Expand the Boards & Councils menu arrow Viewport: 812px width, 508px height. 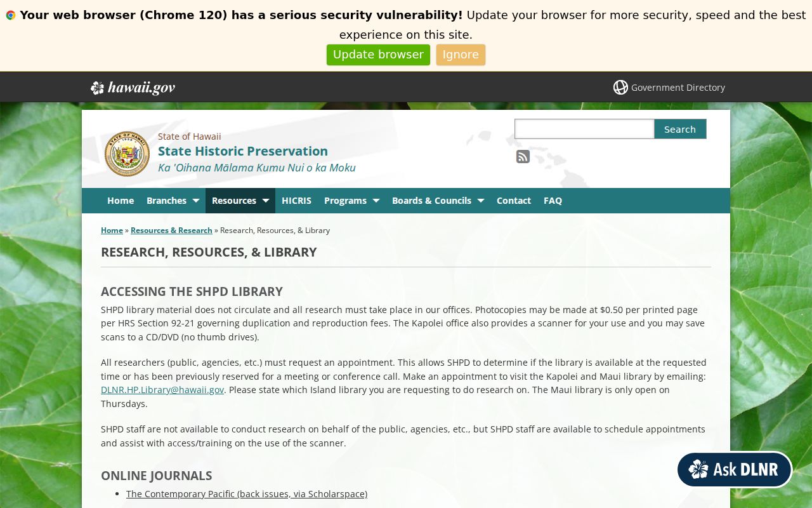tap(480, 201)
